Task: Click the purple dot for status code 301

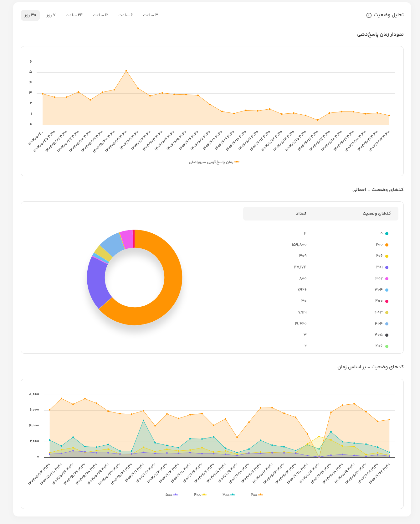Action: [387, 267]
